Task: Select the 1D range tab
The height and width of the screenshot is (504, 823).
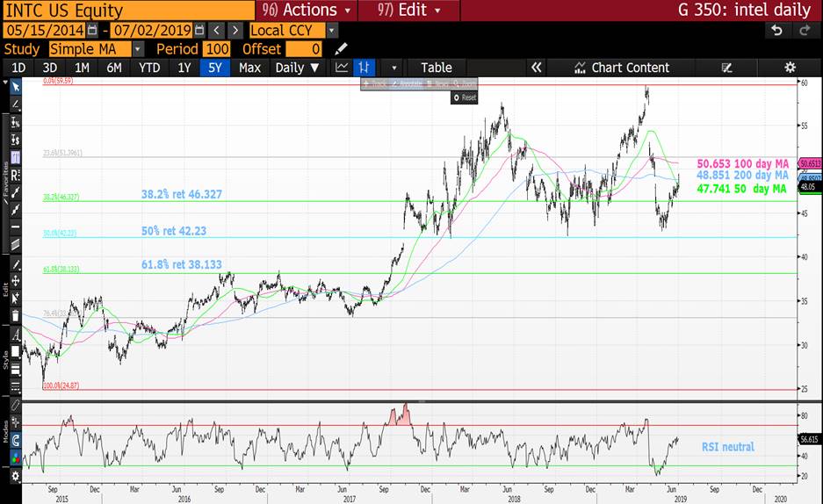Action: tap(18, 68)
